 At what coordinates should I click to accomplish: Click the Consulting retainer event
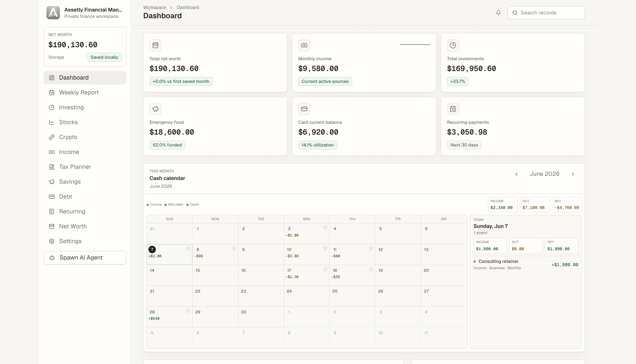coord(526,265)
